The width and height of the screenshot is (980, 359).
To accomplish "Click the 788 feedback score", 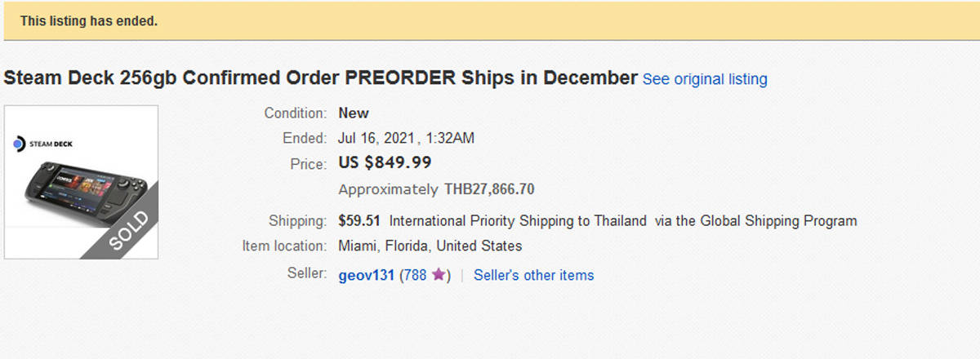I will (415, 275).
